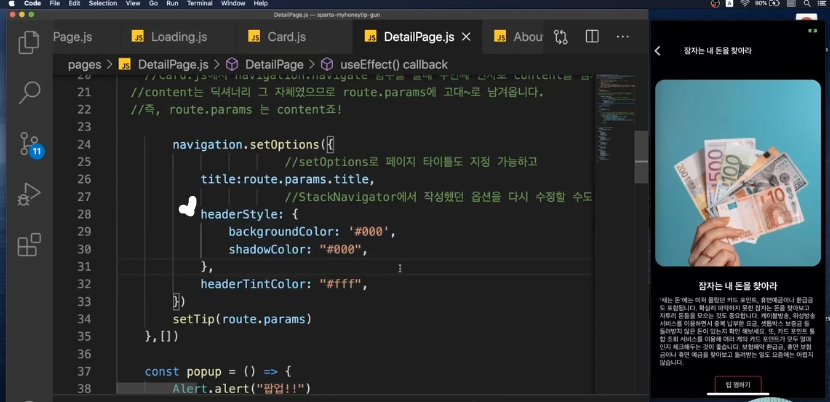
Task: Open the Window menu
Action: pos(233,3)
